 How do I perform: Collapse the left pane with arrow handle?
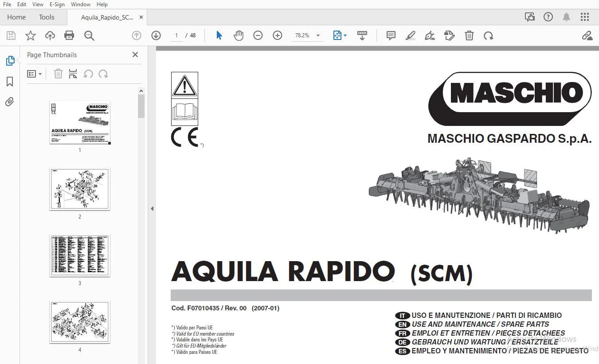point(152,208)
